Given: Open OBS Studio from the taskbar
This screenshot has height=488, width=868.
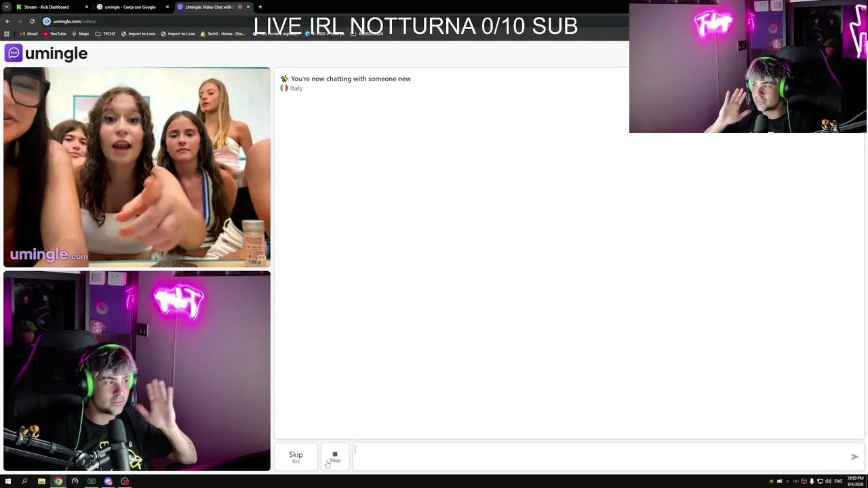Looking at the screenshot, I should click(125, 481).
